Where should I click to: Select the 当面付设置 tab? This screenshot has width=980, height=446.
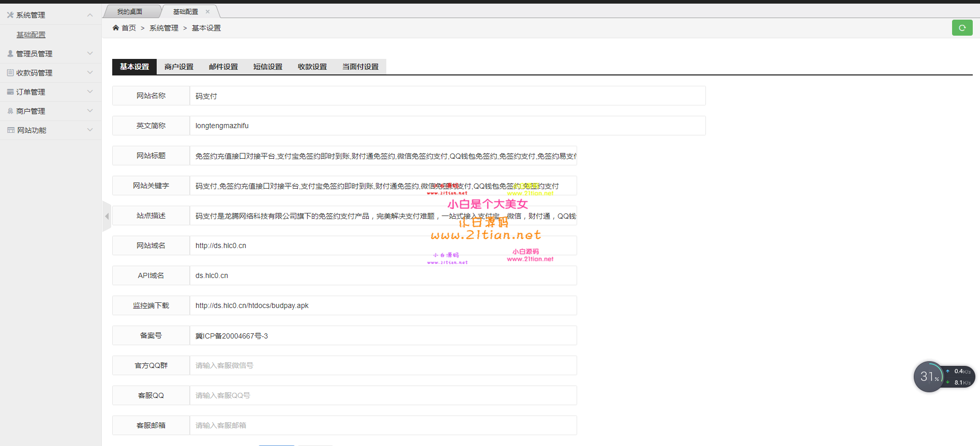click(360, 67)
